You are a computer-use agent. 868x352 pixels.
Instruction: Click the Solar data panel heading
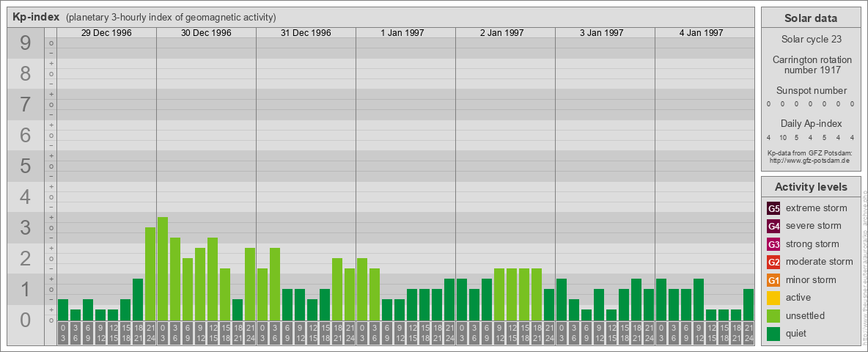(x=810, y=18)
